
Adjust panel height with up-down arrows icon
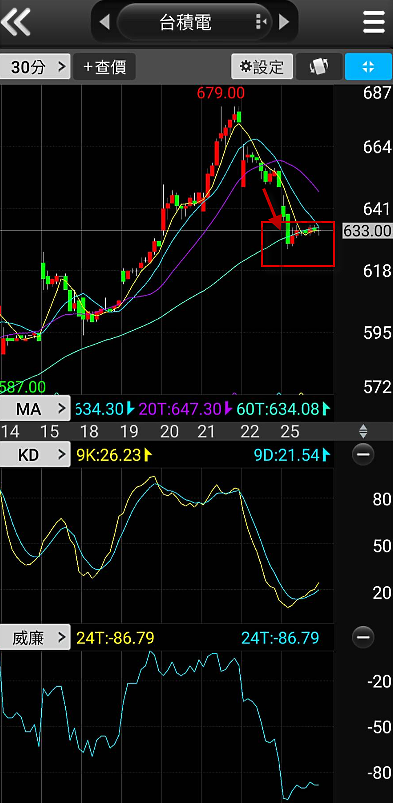[x=363, y=431]
